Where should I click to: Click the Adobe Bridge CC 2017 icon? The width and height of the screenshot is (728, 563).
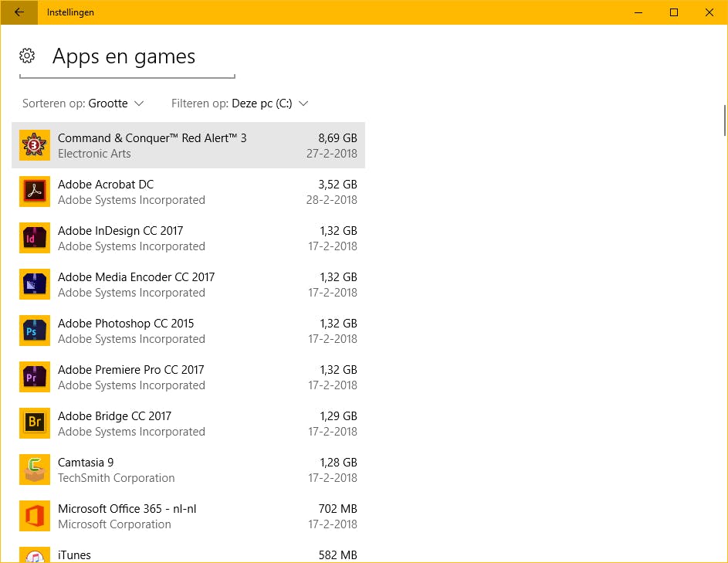(x=34, y=423)
